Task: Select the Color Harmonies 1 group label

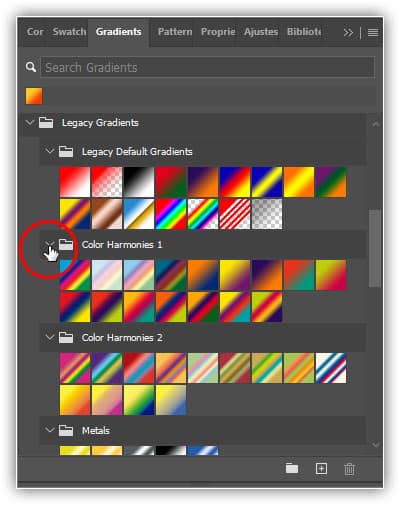Action: tap(122, 245)
